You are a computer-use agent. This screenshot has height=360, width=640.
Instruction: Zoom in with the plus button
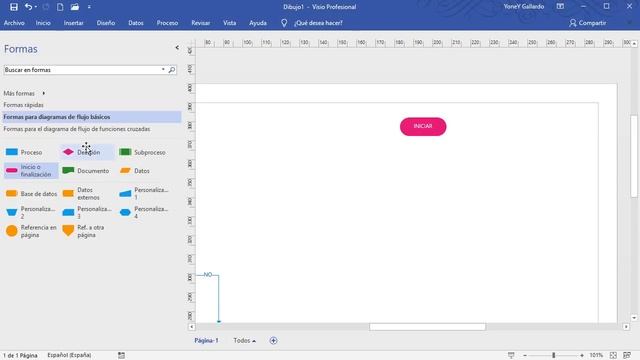(582, 356)
